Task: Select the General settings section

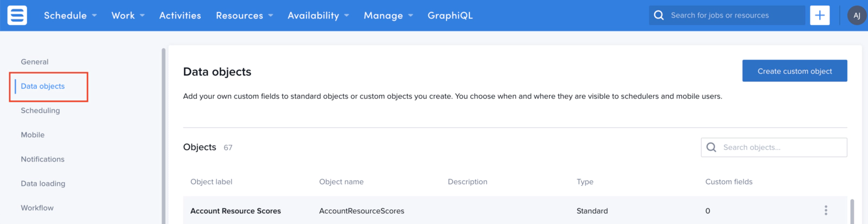Action: click(35, 62)
